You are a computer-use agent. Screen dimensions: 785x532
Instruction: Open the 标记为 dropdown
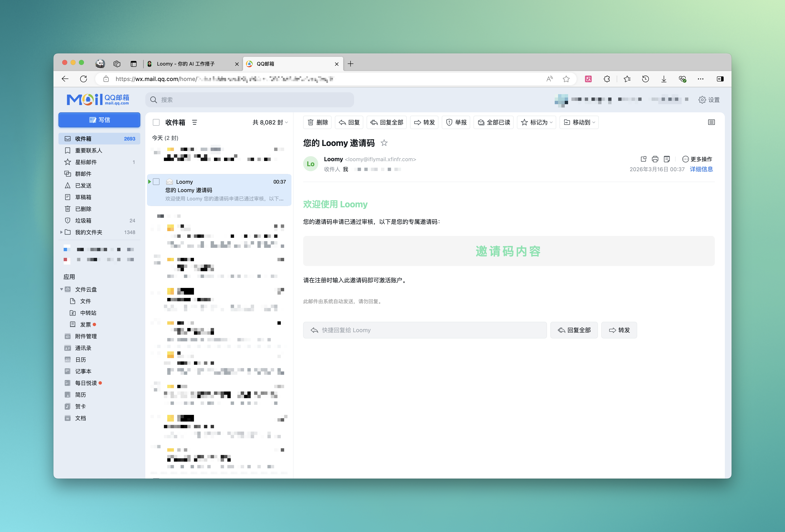[536, 122]
